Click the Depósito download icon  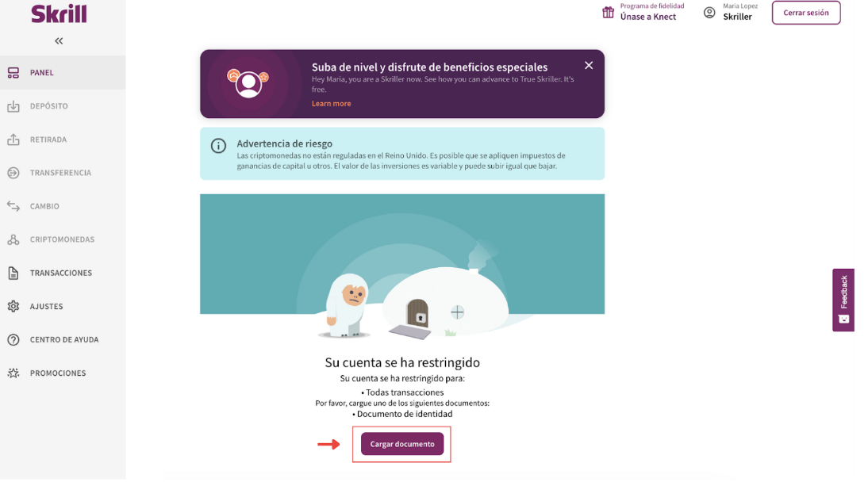point(13,106)
